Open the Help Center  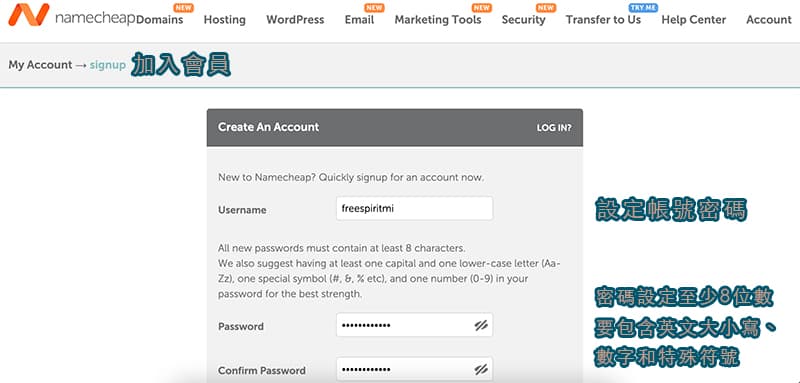coord(693,20)
